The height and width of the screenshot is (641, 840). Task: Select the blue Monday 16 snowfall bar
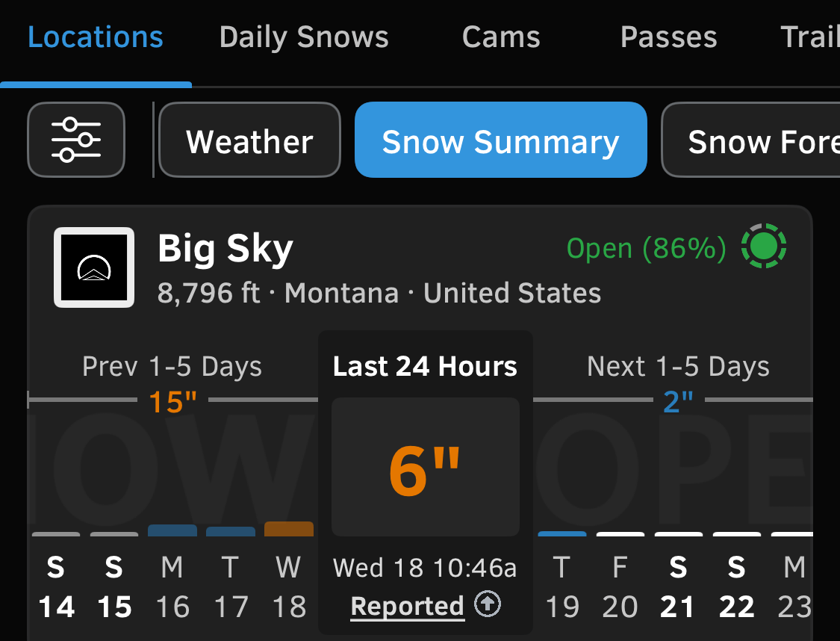click(x=172, y=530)
